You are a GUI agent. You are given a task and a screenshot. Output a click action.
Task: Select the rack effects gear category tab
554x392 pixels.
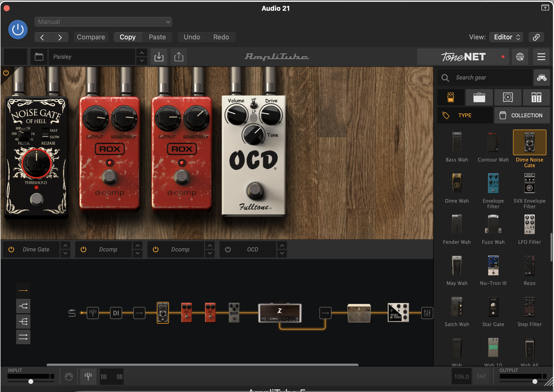pos(536,97)
